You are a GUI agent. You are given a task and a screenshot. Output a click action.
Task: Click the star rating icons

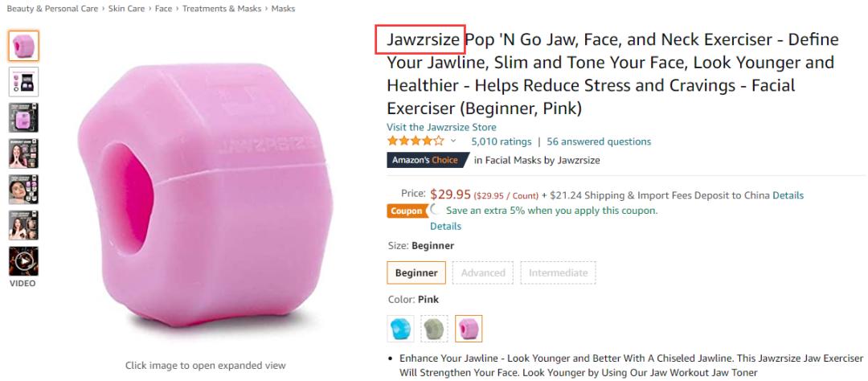click(x=415, y=141)
